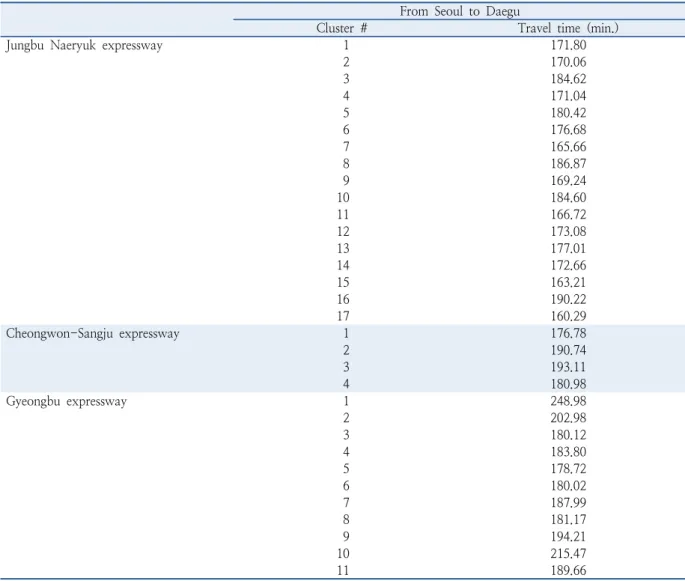Click cluster number 4 in the 180.98 row
685x581 pixels.
tap(346, 384)
